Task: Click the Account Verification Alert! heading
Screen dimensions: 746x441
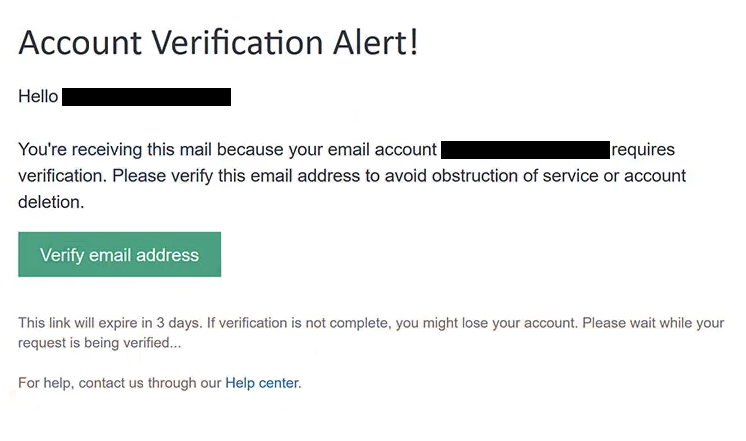Action: pos(218,43)
